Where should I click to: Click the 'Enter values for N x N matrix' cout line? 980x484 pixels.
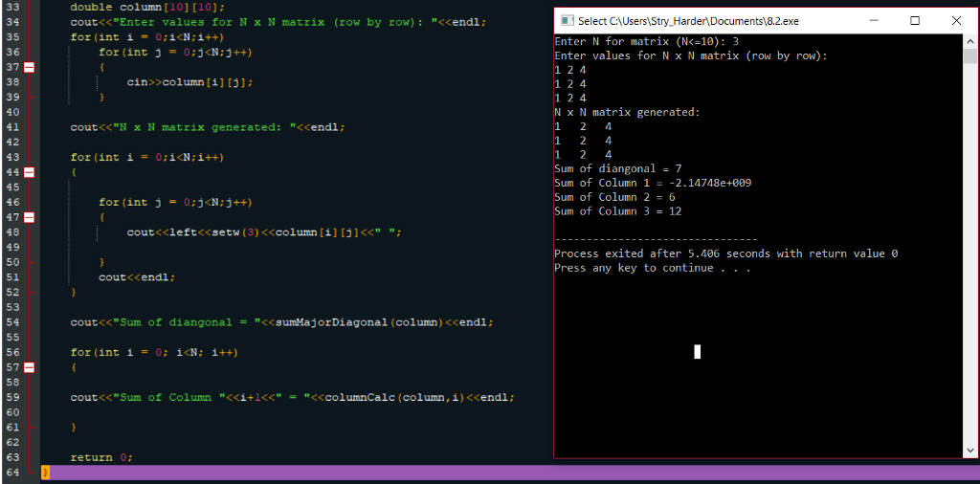coord(278,23)
